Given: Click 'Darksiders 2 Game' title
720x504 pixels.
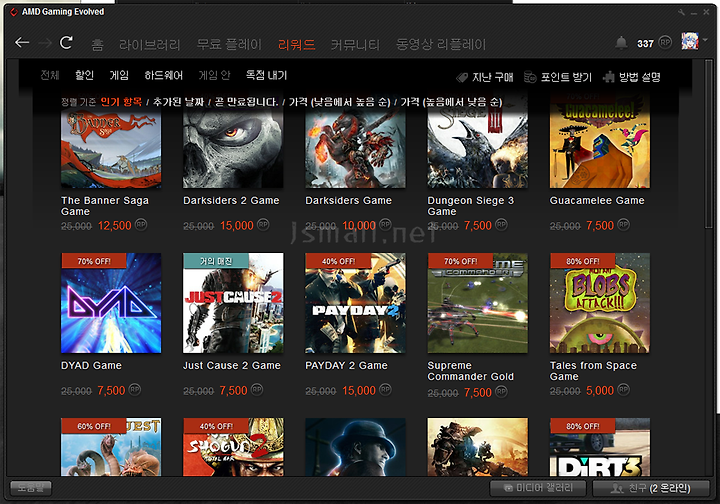Looking at the screenshot, I should pos(231,201).
